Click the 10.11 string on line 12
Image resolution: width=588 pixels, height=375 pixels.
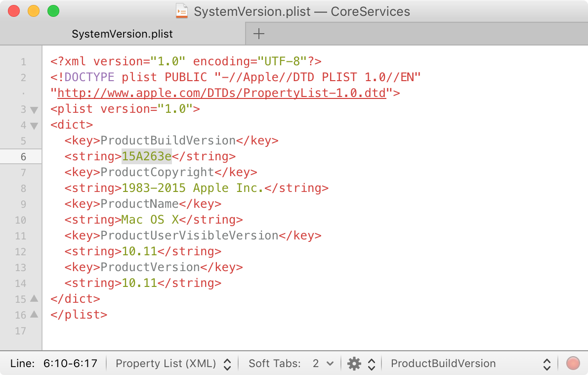click(139, 251)
